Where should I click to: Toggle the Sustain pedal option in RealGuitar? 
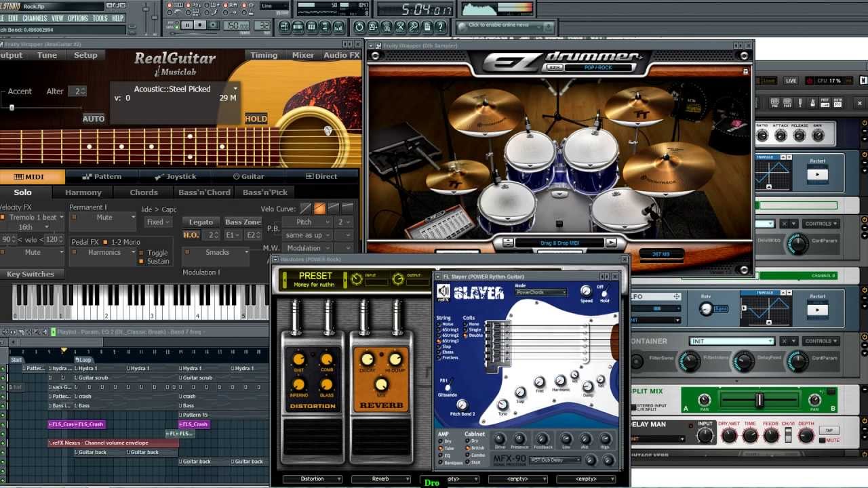pyautogui.click(x=155, y=262)
